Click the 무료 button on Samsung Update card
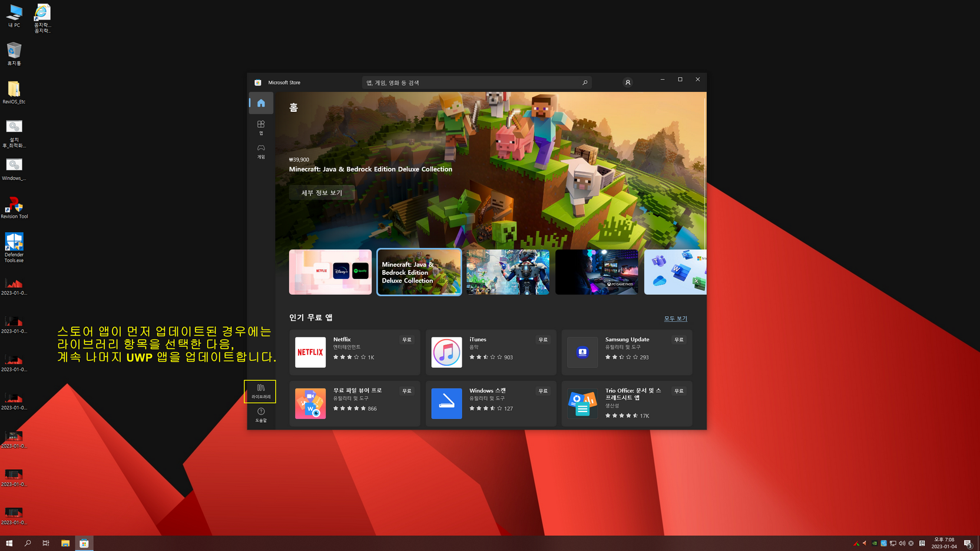Screen dimensions: 980x551 [679, 340]
